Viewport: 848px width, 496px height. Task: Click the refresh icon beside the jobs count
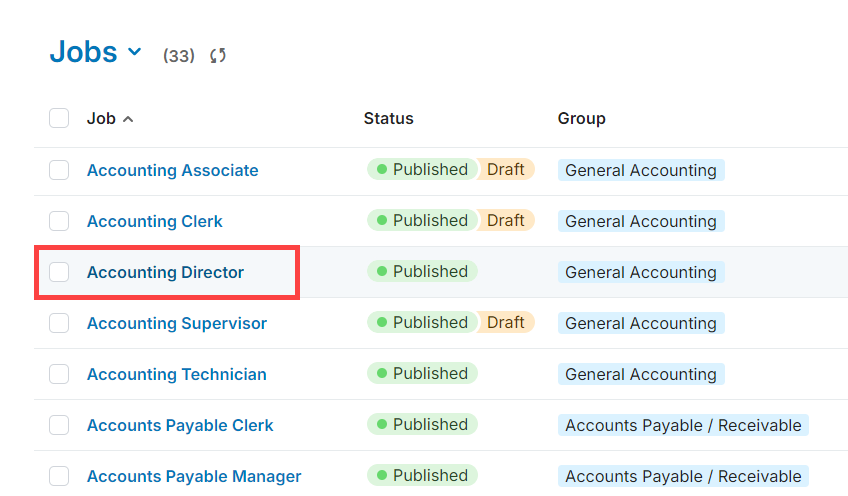pyautogui.click(x=218, y=56)
